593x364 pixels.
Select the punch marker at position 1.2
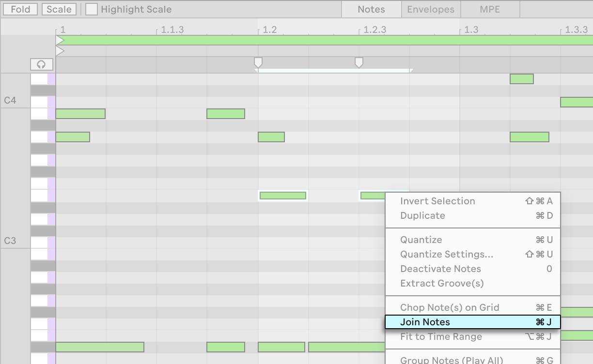(x=258, y=62)
